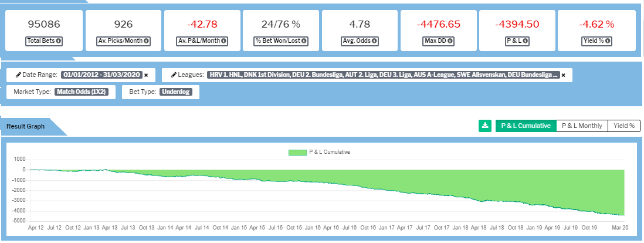
Task: Click the Match Odds (1X2) market tag
Action: click(x=81, y=92)
